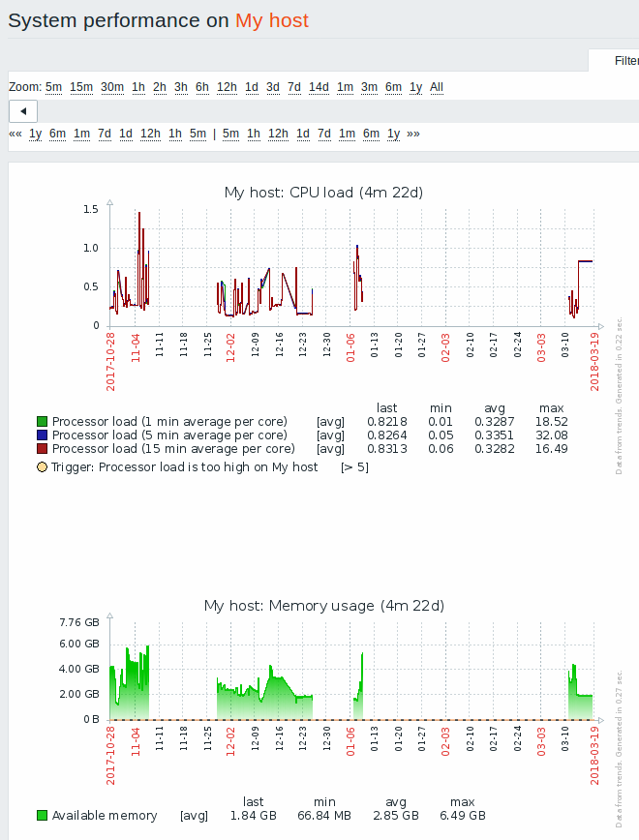Click the trigger threshold text [> 5]
639x840 pixels.
[354, 467]
